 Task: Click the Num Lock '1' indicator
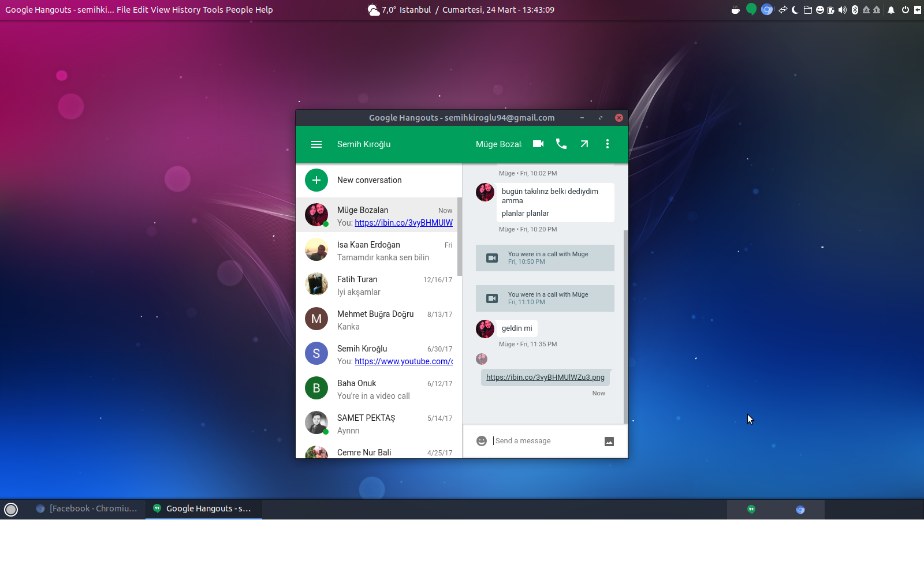pyautogui.click(x=877, y=10)
